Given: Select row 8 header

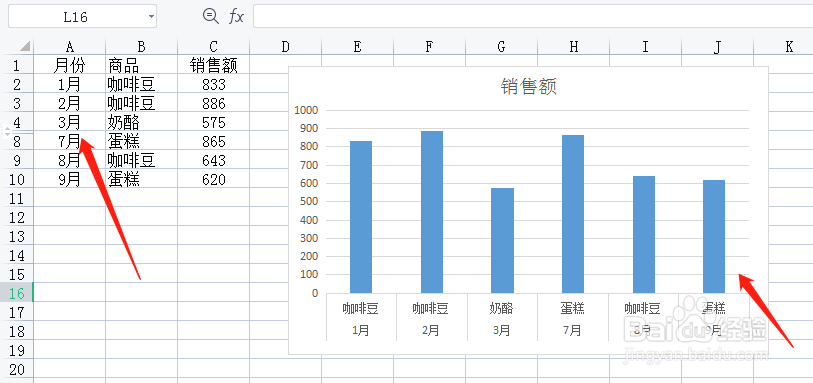Looking at the screenshot, I should tap(17, 141).
